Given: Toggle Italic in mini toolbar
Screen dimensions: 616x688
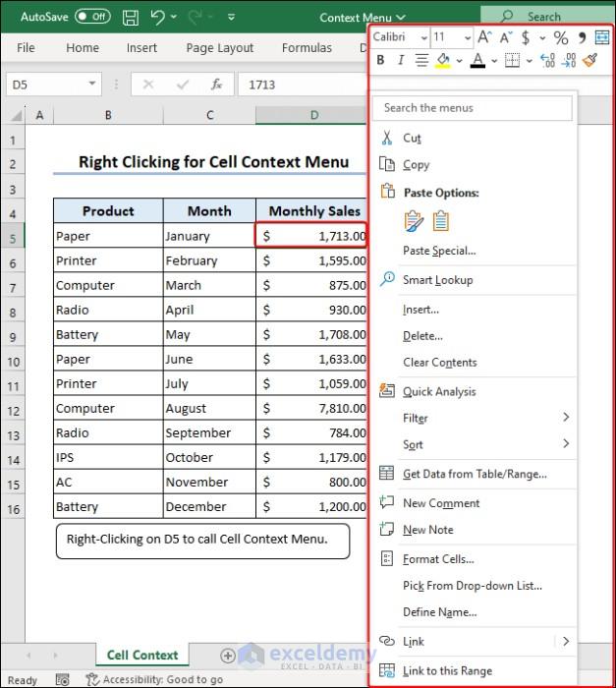Looking at the screenshot, I should tap(401, 60).
